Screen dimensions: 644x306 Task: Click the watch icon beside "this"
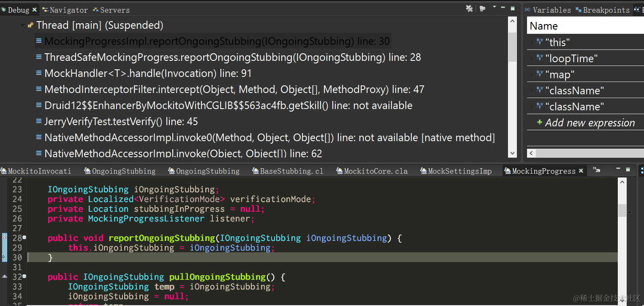[x=540, y=42]
